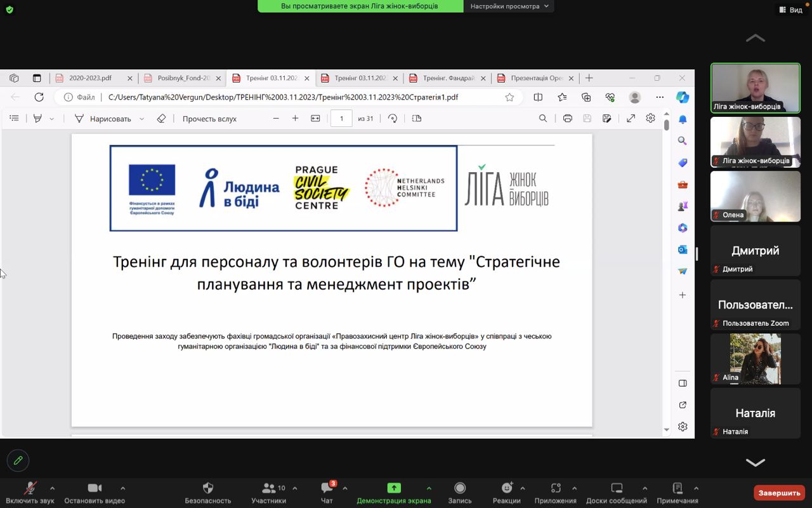Search in PDF magnifier icon
Viewport: 812px width, 508px height.
pos(543,118)
